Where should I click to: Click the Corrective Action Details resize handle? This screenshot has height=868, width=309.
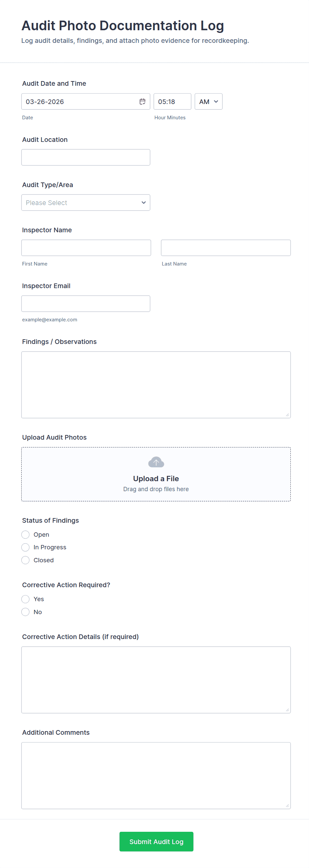pyautogui.click(x=287, y=709)
